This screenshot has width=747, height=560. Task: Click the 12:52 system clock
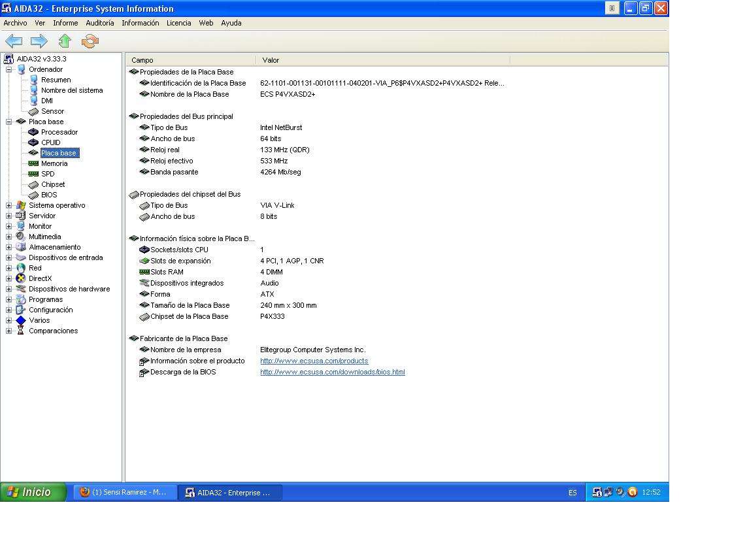pos(651,493)
